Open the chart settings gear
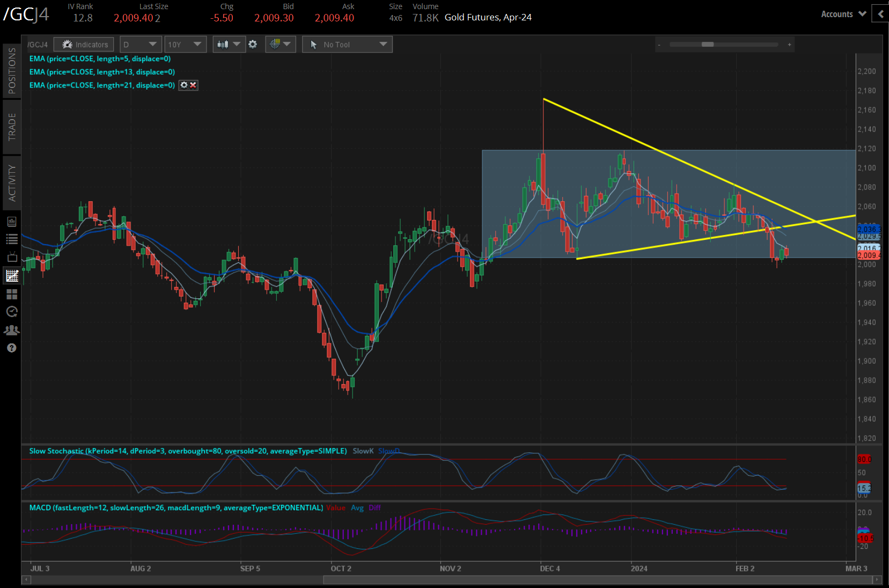The width and height of the screenshot is (889, 588). pyautogui.click(x=253, y=45)
